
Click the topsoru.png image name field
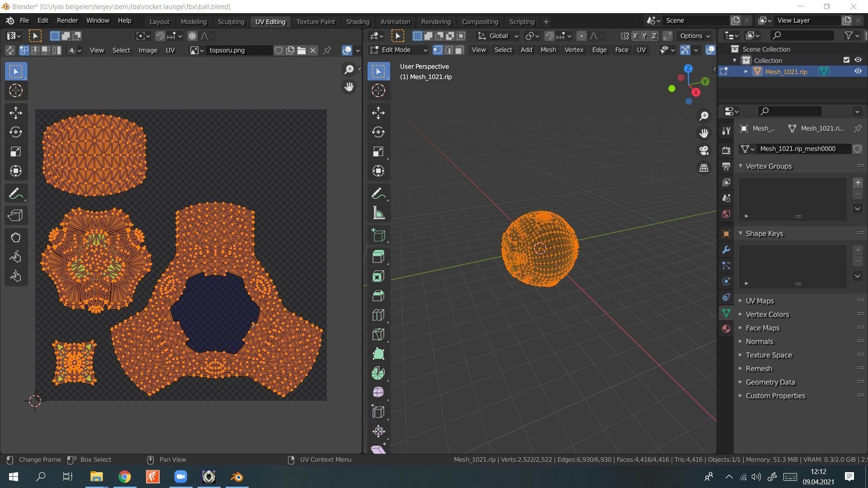point(238,50)
